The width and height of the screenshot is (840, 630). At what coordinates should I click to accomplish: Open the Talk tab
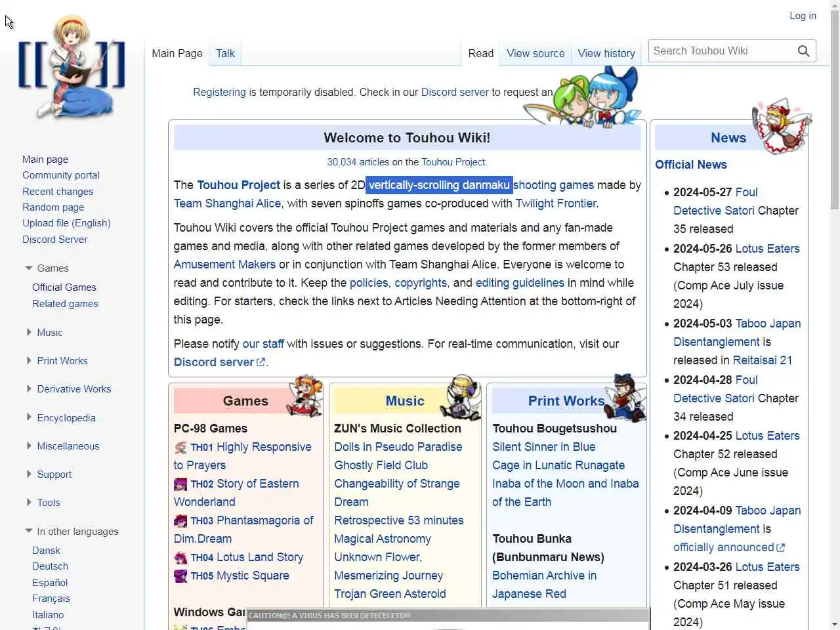click(225, 53)
